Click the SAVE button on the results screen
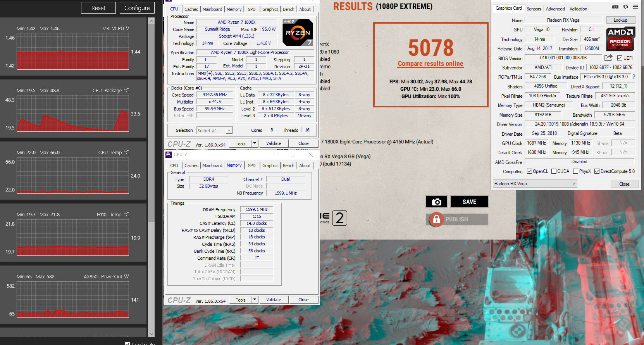 point(469,202)
